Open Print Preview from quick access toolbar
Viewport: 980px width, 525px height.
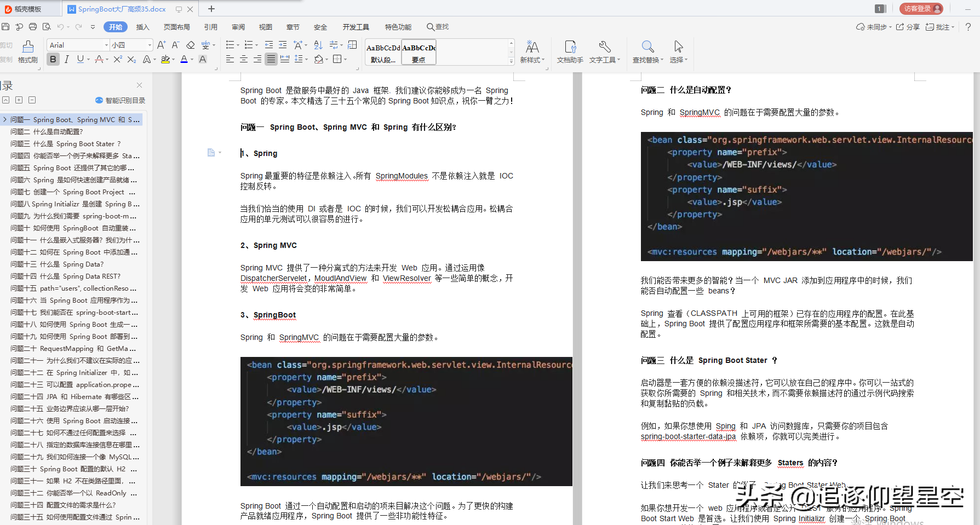(x=47, y=27)
